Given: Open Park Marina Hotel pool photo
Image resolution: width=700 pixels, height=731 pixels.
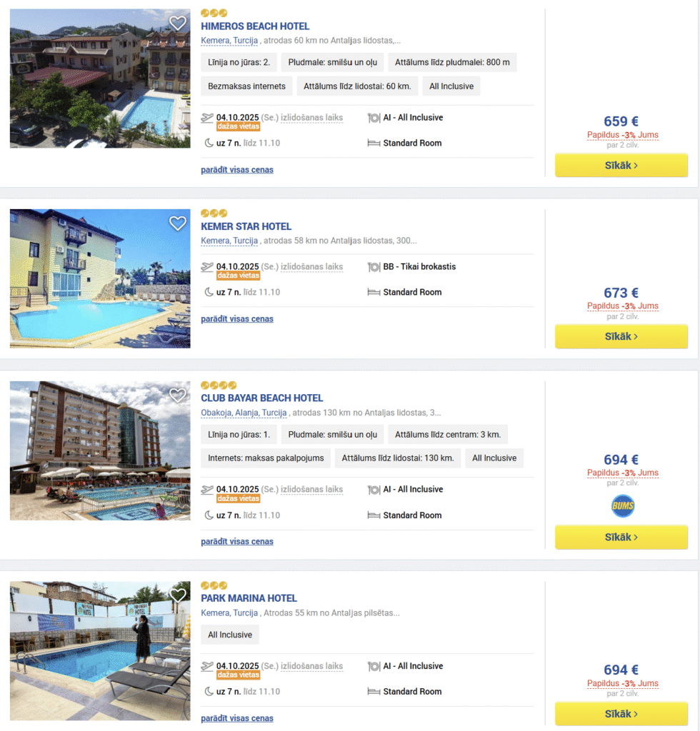Looking at the screenshot, I should click(100, 650).
